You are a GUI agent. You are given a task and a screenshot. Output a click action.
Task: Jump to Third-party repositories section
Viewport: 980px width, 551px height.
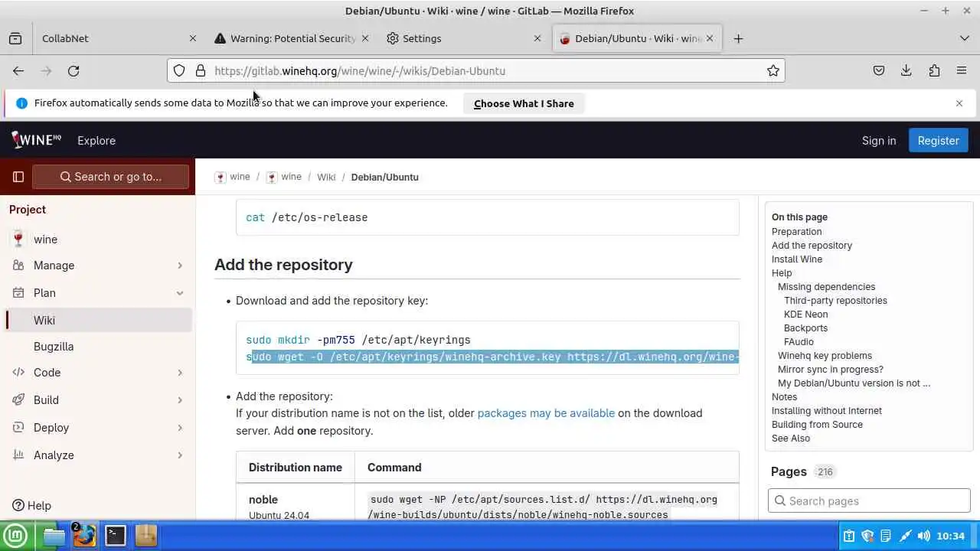click(x=835, y=301)
